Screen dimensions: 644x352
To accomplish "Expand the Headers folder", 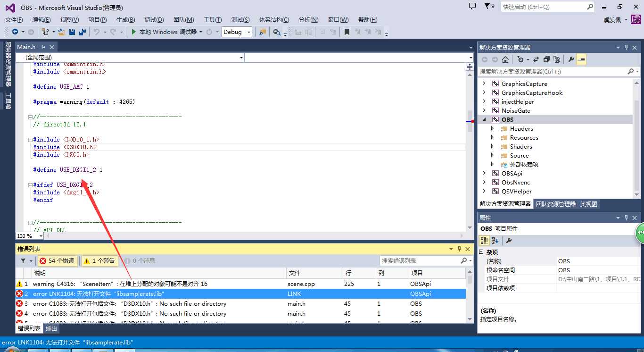I will coord(492,128).
